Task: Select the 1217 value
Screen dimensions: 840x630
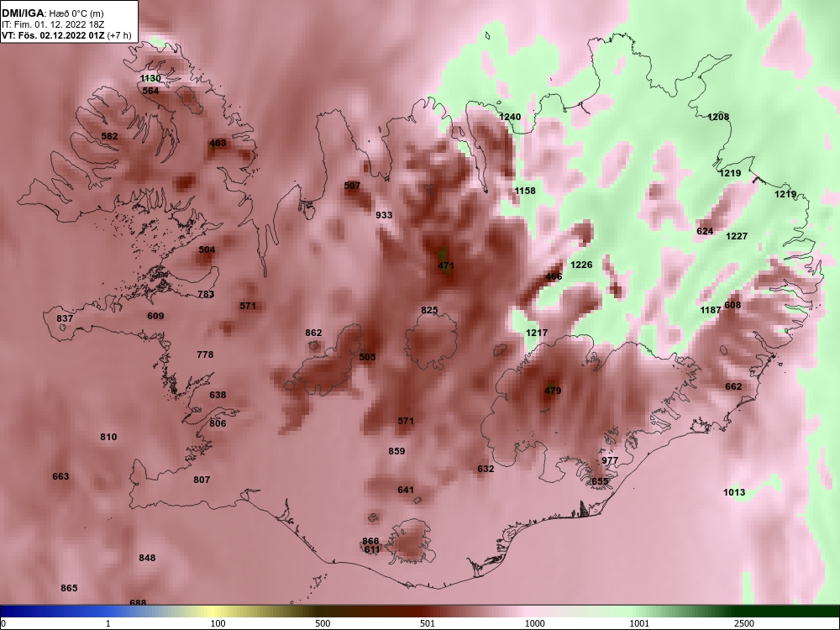Action: click(x=537, y=333)
